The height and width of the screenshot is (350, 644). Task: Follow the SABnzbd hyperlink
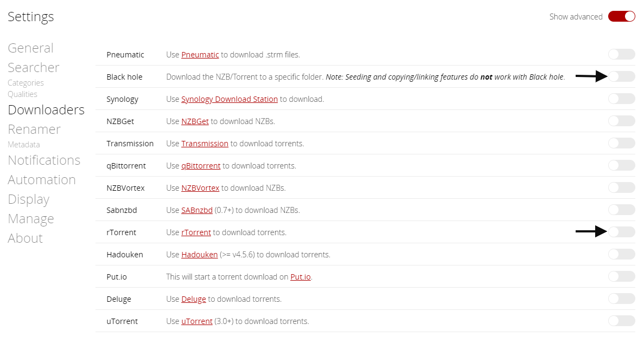(197, 210)
